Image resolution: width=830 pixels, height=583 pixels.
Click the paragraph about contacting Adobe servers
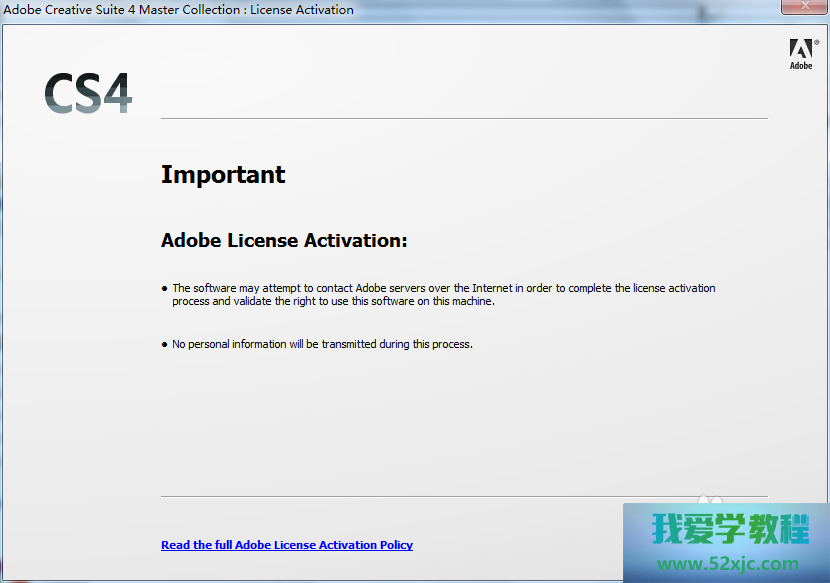443,288
